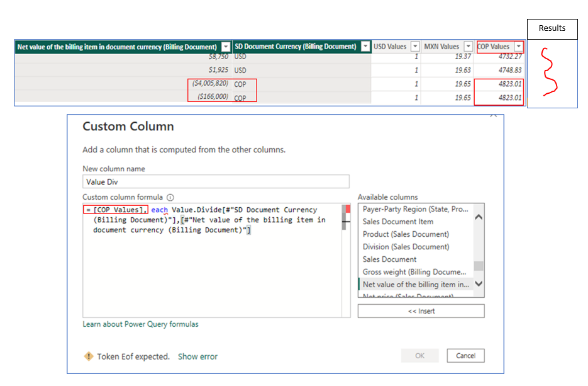The height and width of the screenshot is (386, 588).
Task: Click the red error marker in formula scrollbar
Action: [x=348, y=209]
